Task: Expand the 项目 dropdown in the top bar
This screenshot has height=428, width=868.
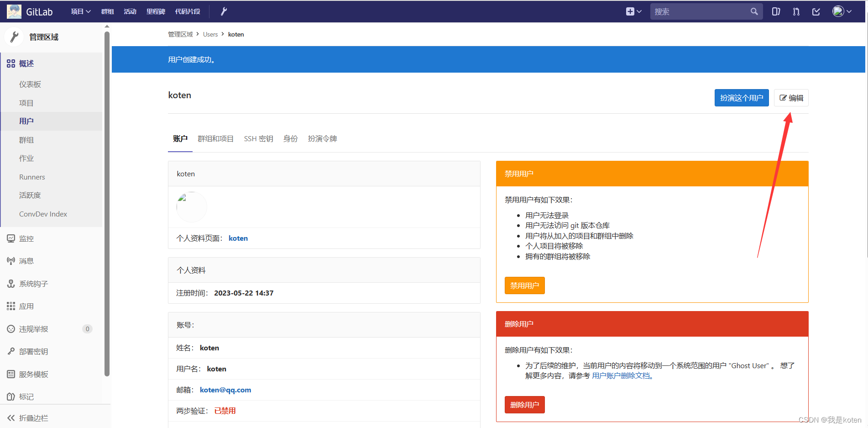Action: (81, 11)
